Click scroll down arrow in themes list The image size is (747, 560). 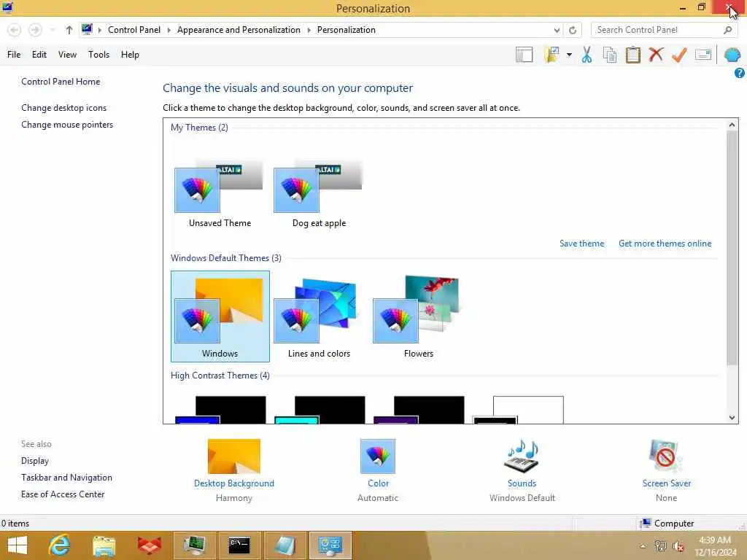(x=732, y=418)
